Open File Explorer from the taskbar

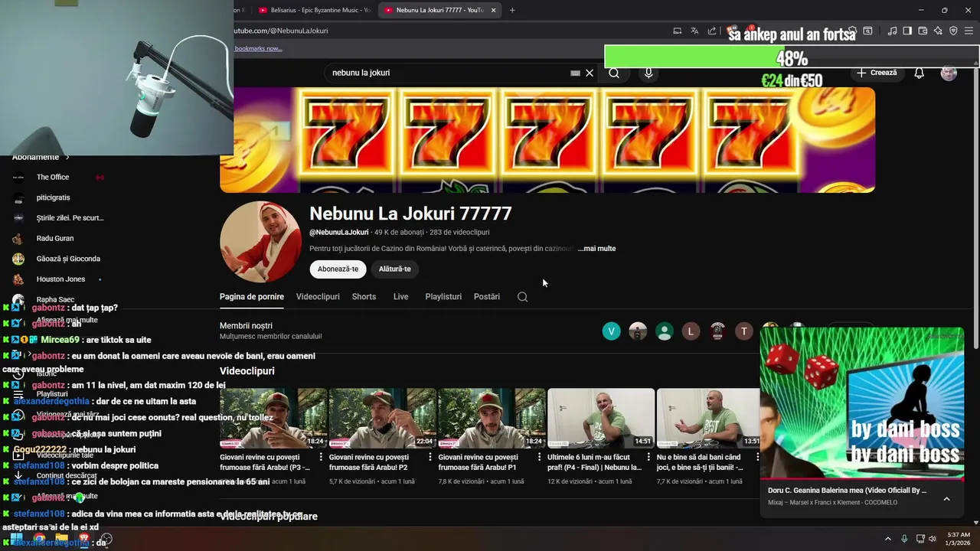[62, 539]
